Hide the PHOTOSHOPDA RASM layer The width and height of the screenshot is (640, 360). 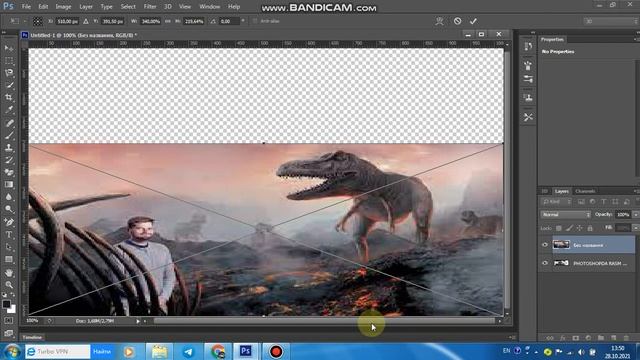tap(545, 263)
